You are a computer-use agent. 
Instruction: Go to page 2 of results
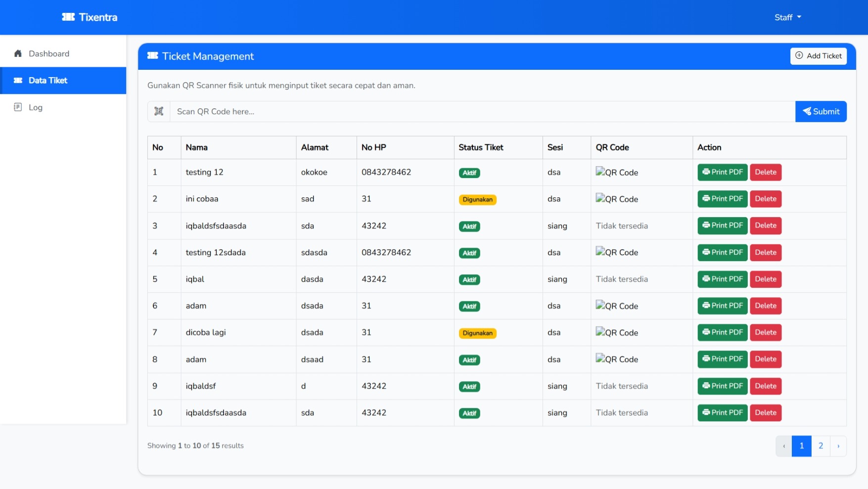[x=821, y=446]
